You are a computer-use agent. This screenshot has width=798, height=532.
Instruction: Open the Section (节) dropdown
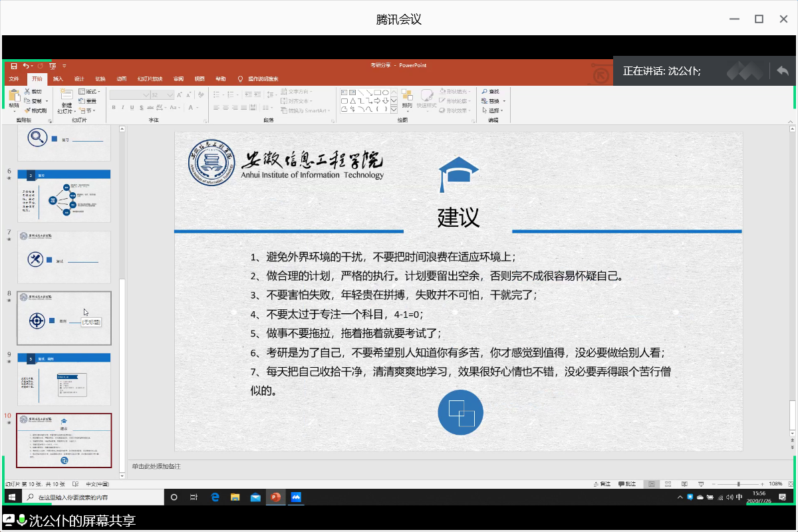[x=86, y=110]
